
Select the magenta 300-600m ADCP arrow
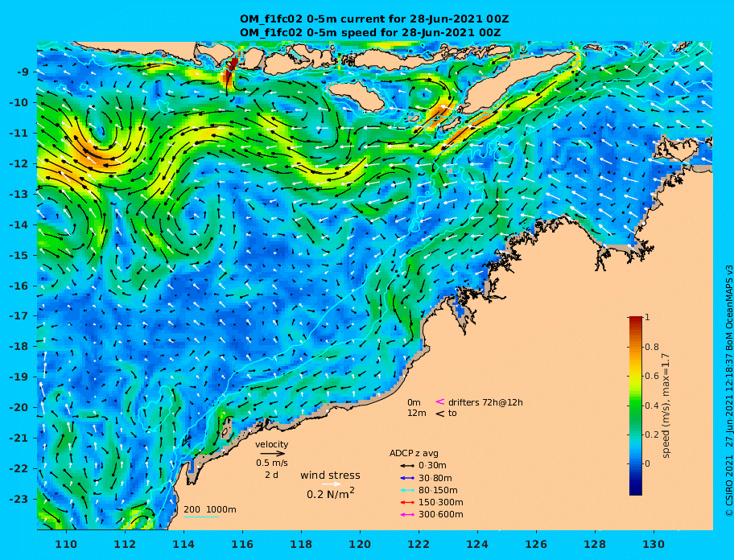407,515
